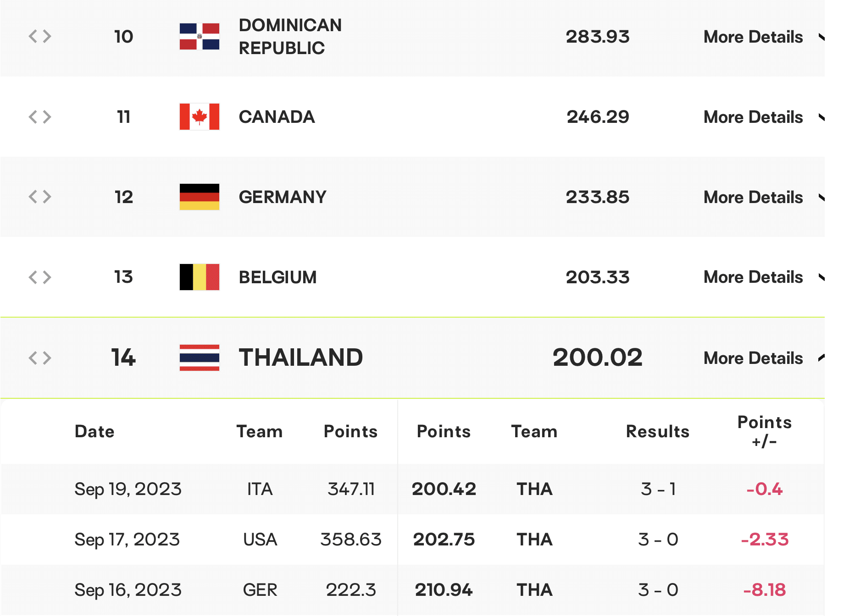Select the GERMANY team name
844x616 pixels.
[x=283, y=197]
